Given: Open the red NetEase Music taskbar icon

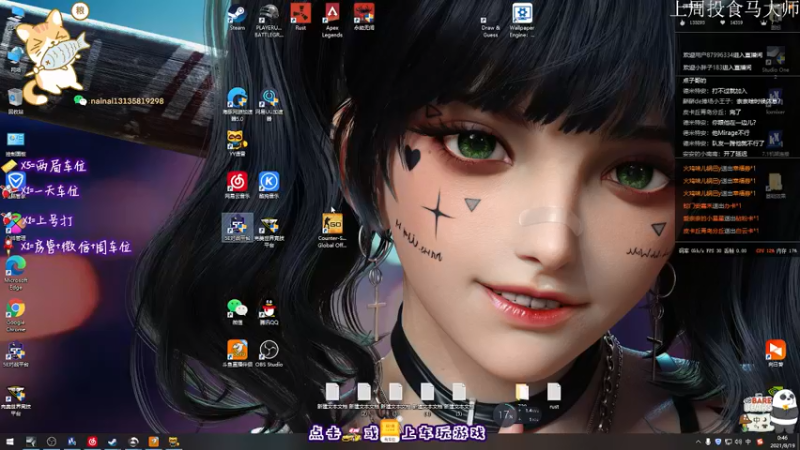Looking at the screenshot, I should click(x=92, y=442).
